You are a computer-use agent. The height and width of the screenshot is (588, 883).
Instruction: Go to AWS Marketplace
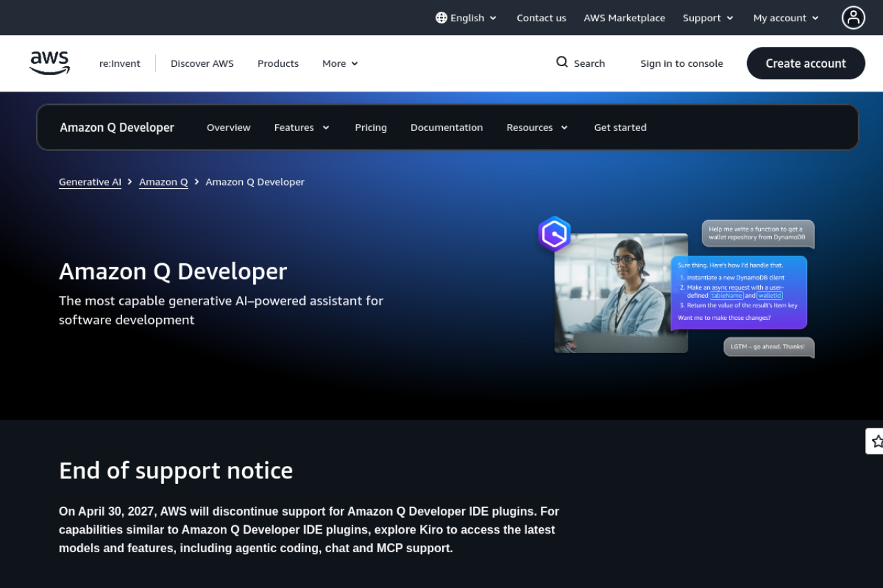coord(624,18)
